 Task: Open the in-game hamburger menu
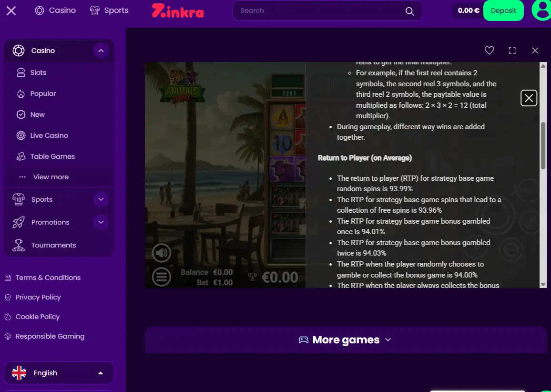(161, 277)
